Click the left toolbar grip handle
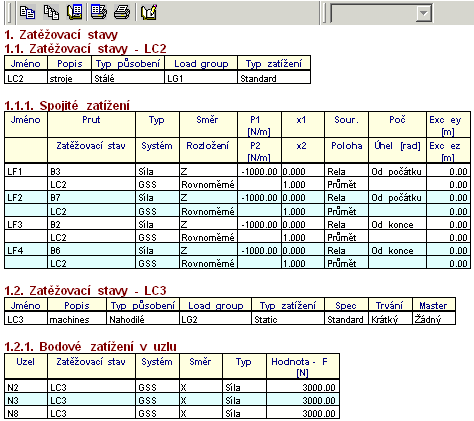 click(x=9, y=13)
